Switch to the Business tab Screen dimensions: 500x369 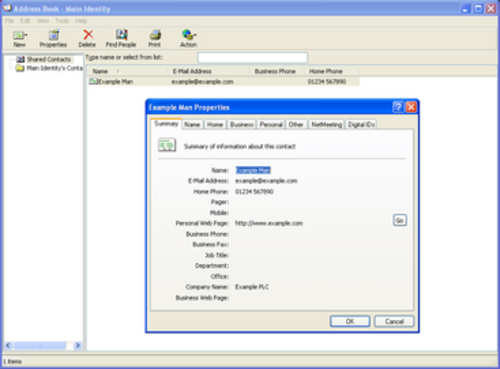pos(242,124)
